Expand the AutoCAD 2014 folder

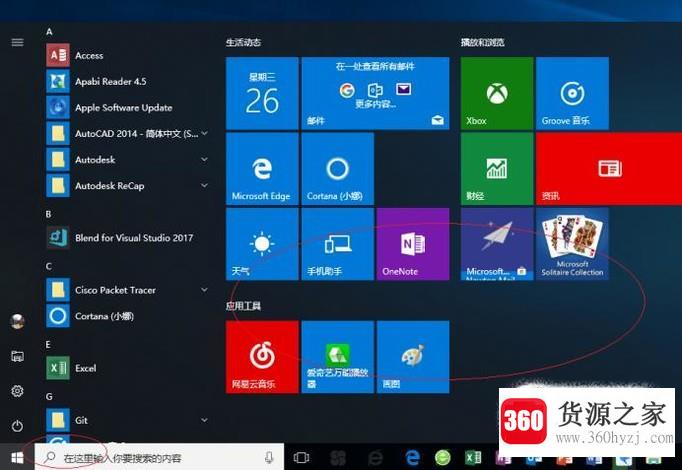tap(204, 133)
